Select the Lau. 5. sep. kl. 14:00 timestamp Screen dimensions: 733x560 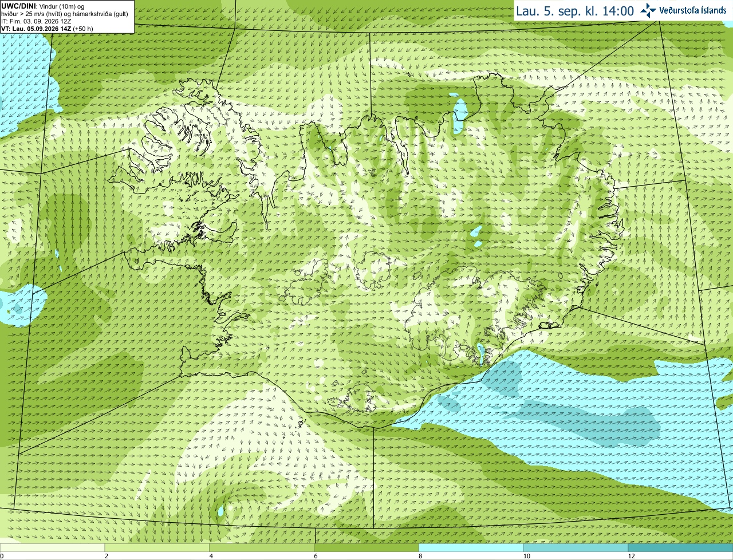pyautogui.click(x=575, y=11)
